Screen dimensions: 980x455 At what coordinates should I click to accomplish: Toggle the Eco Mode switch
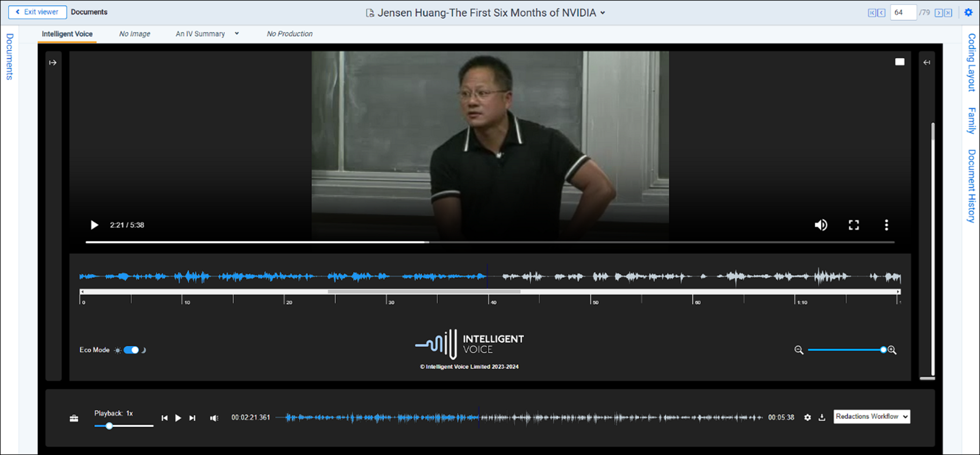click(x=131, y=350)
